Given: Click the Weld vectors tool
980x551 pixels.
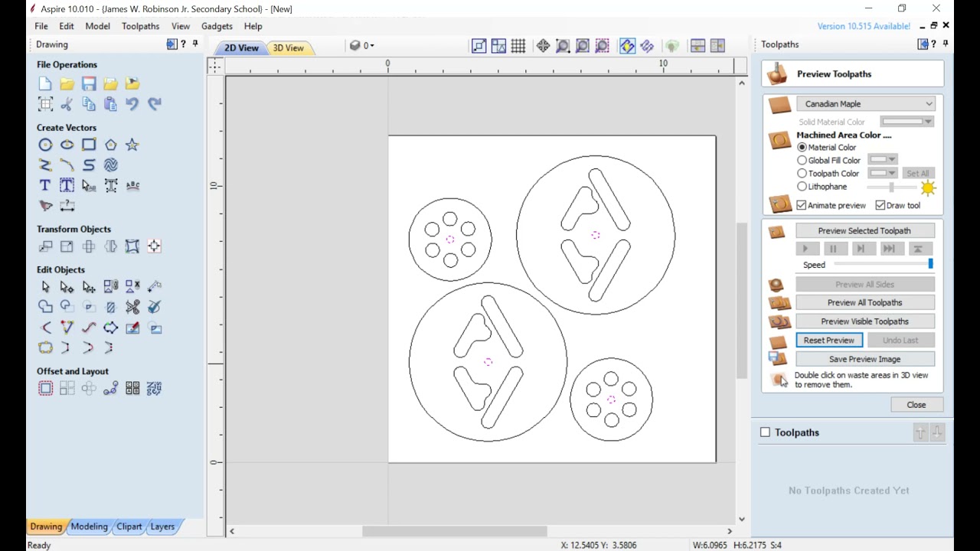Looking at the screenshot, I should coord(45,307).
